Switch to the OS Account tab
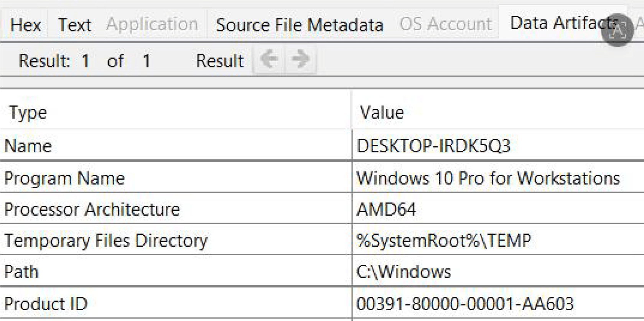Viewport: 644px width, 321px height. pos(445,25)
